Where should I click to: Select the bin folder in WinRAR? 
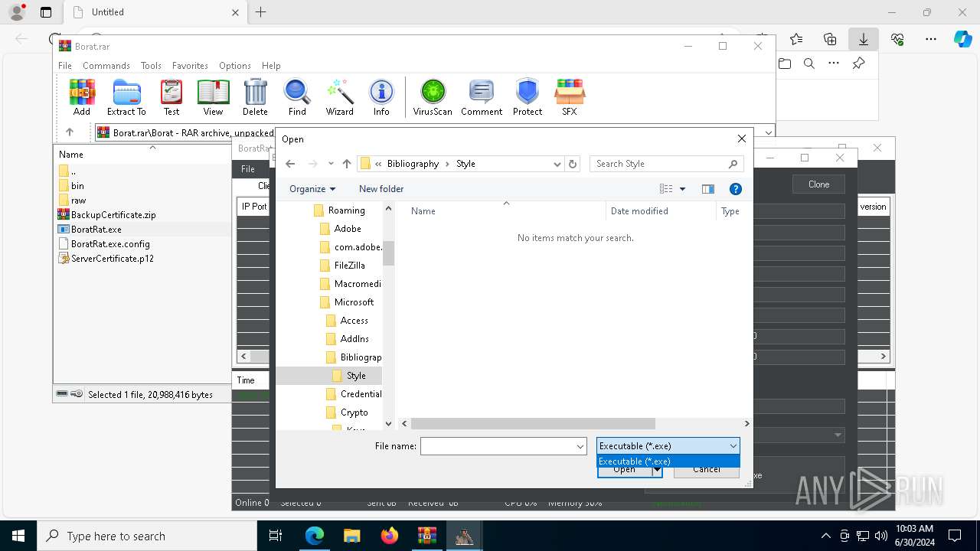point(77,186)
